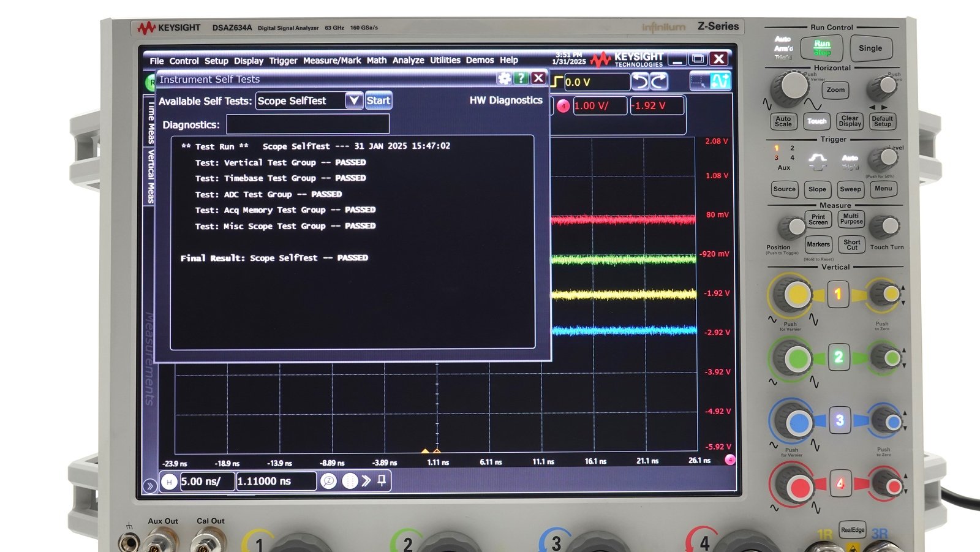Open the Help menu
The image size is (980, 552).
click(509, 60)
